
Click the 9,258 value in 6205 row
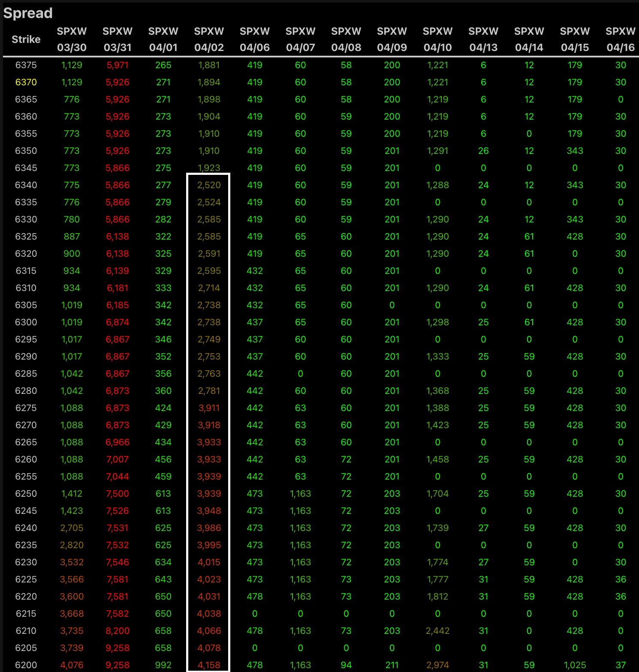118,648
